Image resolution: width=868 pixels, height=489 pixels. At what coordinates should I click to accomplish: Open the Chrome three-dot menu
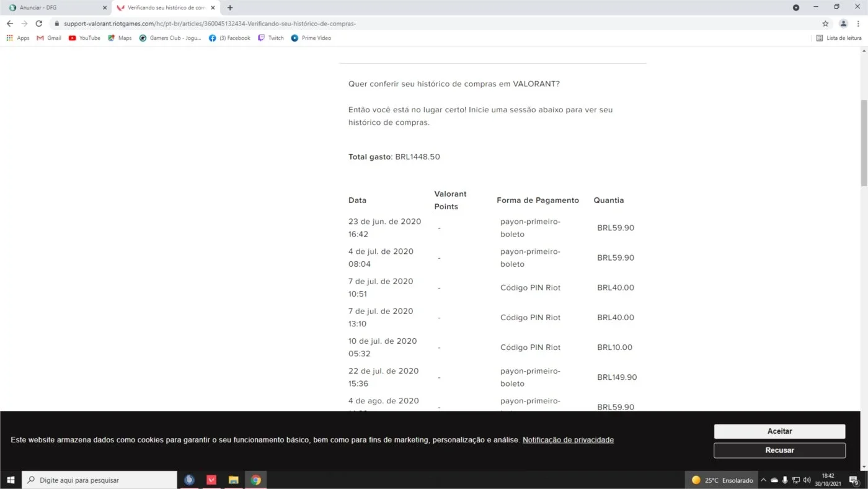[858, 24]
